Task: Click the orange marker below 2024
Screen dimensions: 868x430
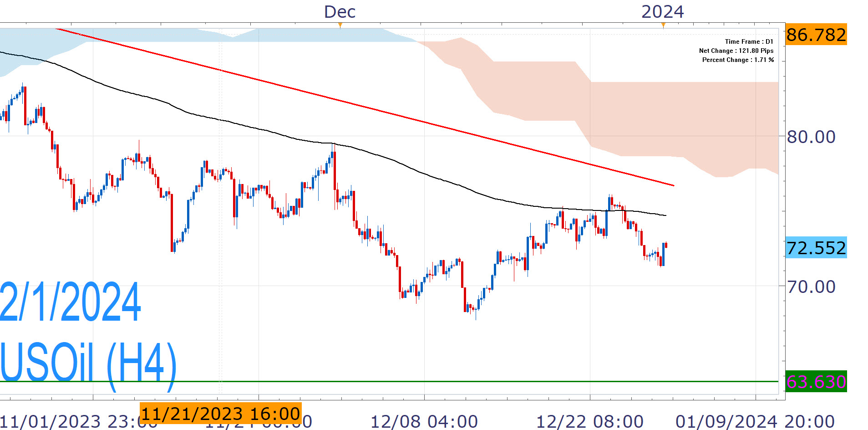Action: [663, 26]
